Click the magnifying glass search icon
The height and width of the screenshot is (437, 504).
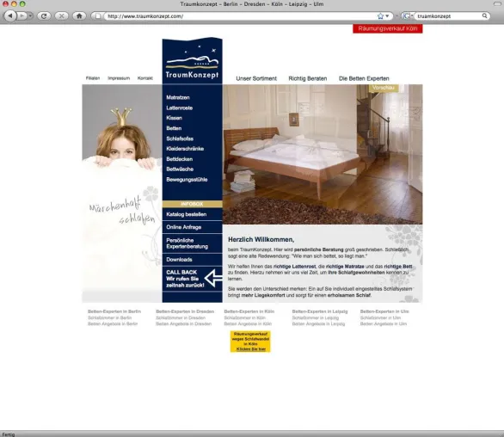click(485, 15)
